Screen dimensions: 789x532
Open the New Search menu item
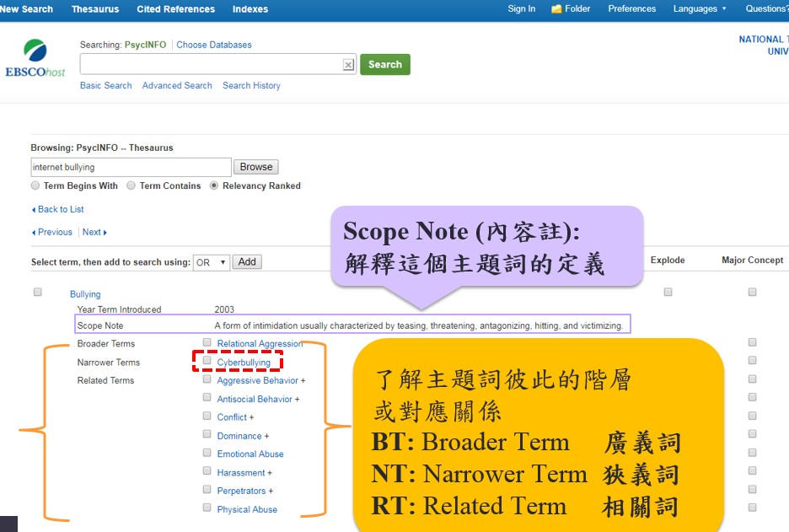(x=26, y=9)
